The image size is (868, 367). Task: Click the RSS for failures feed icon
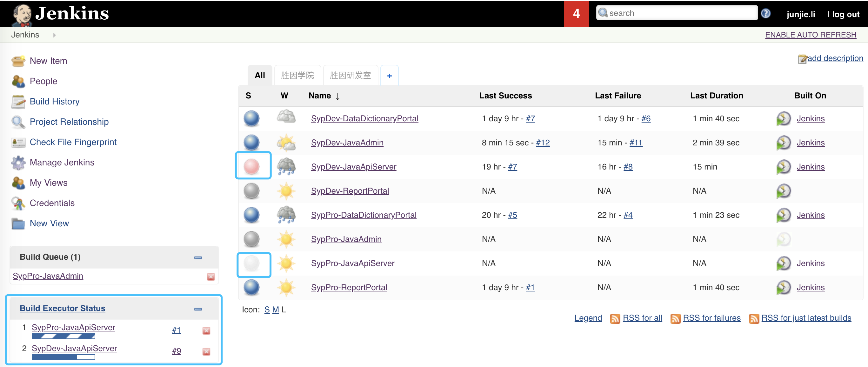click(675, 318)
